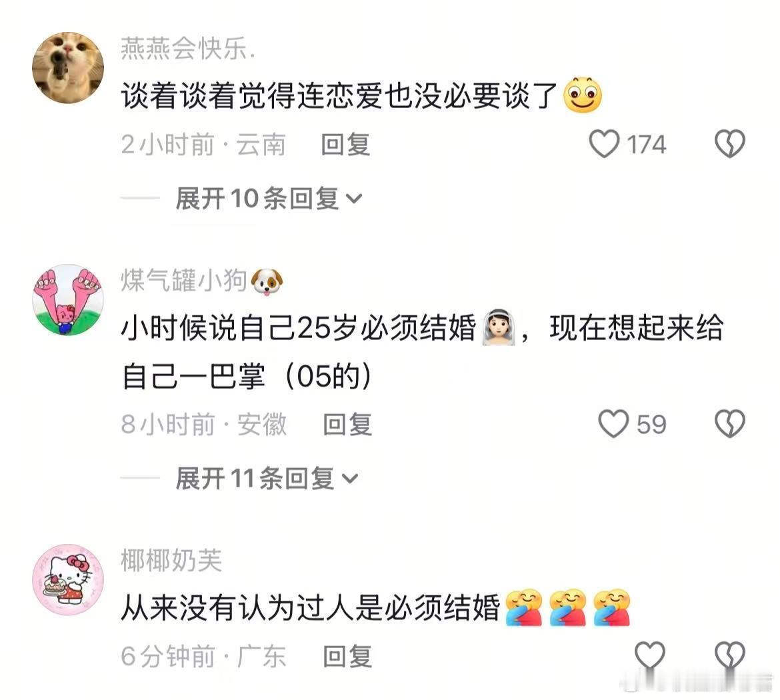Select comment text 从来没有认为过人是必须结婚
The width and height of the screenshot is (780, 700).
[311, 607]
